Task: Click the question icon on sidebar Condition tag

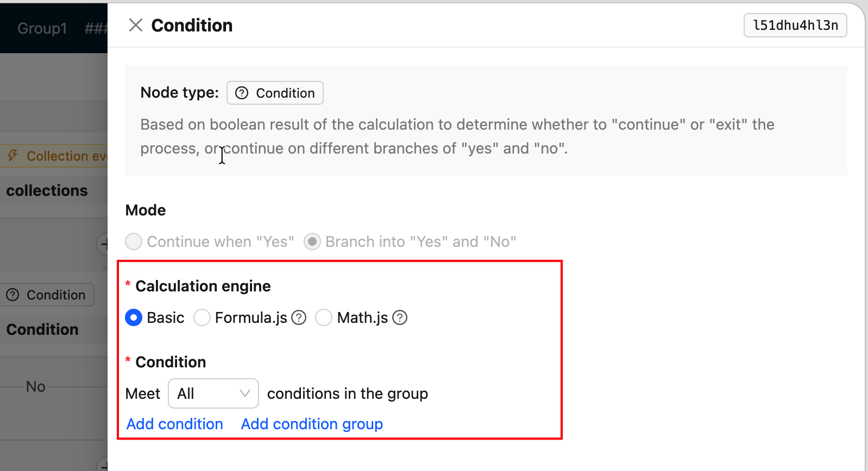Action: click(x=12, y=295)
